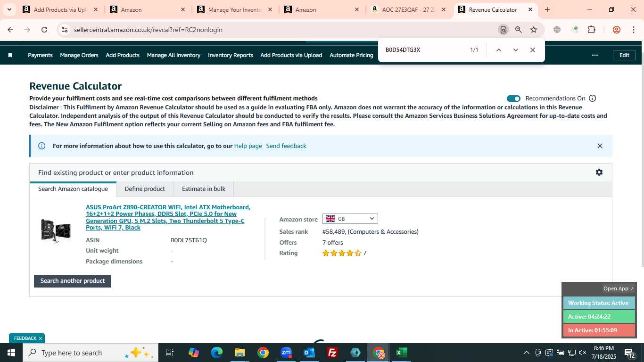Open a new browser tab
644x362 pixels.
(547, 9)
